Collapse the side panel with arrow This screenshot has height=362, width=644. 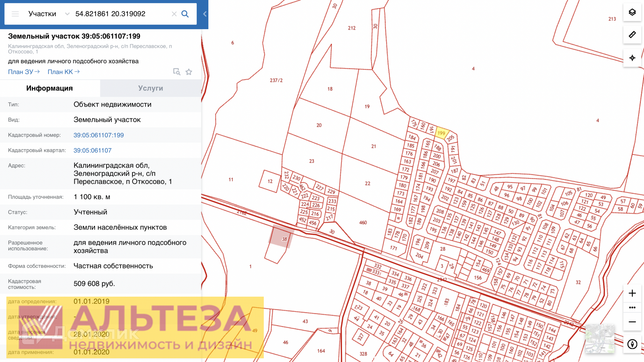pyautogui.click(x=204, y=14)
